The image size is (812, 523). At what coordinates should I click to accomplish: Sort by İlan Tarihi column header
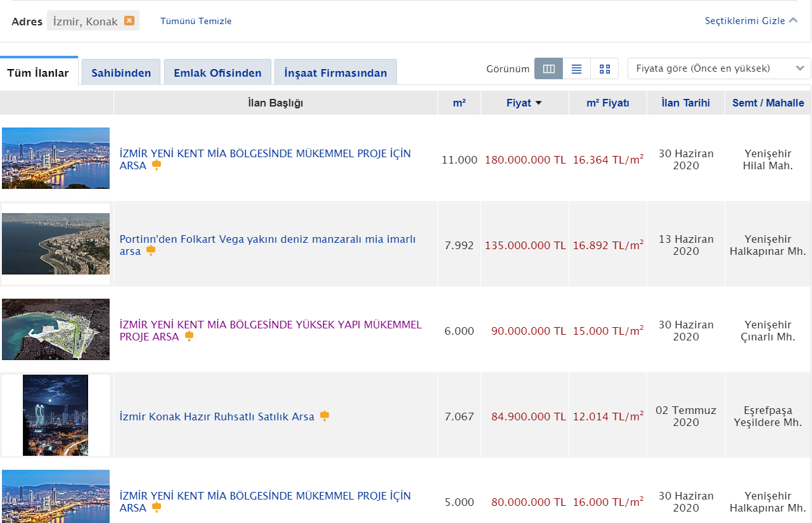click(x=685, y=103)
